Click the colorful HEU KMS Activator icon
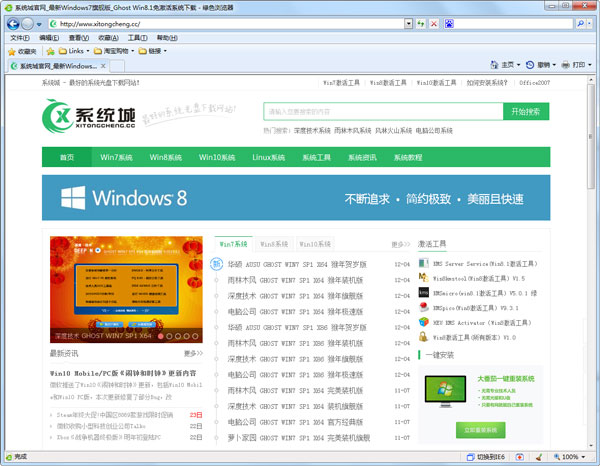Screen dimensions: 600x466 tap(424, 322)
